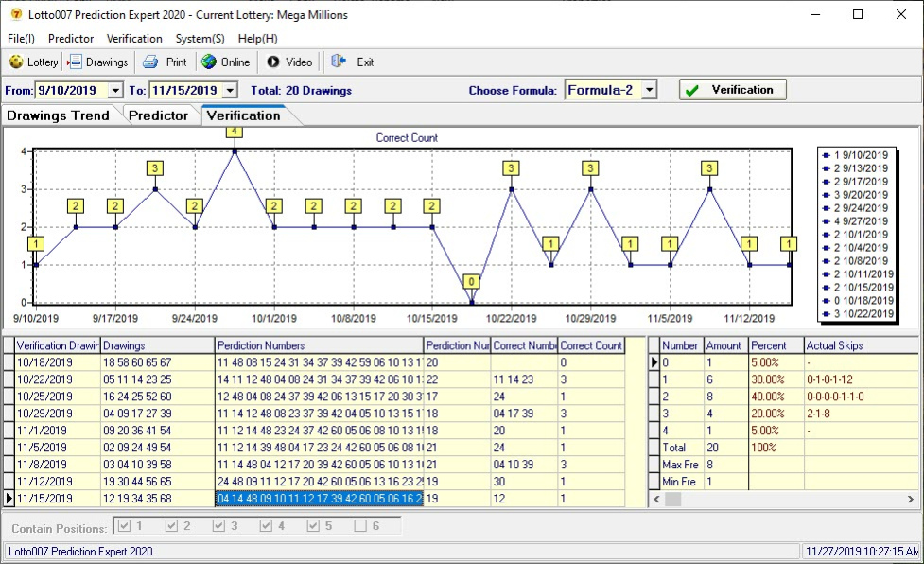The height and width of the screenshot is (564, 924).
Task: Toggle Contain Positions checkbox 1
Action: (x=124, y=526)
